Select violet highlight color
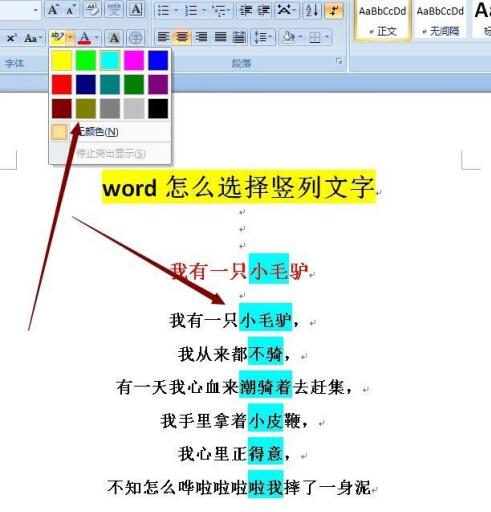The width and height of the screenshot is (491, 512). [x=158, y=84]
